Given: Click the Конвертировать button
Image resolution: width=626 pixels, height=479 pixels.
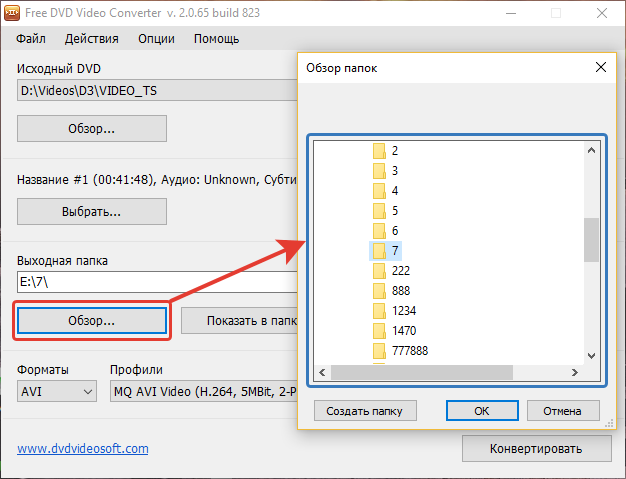Looking at the screenshot, I should (x=537, y=449).
